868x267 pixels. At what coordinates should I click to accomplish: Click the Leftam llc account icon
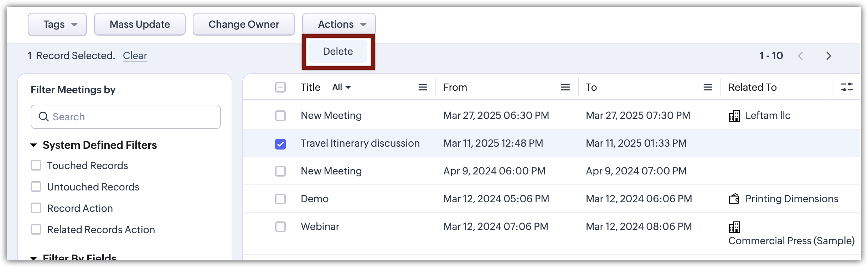[734, 116]
